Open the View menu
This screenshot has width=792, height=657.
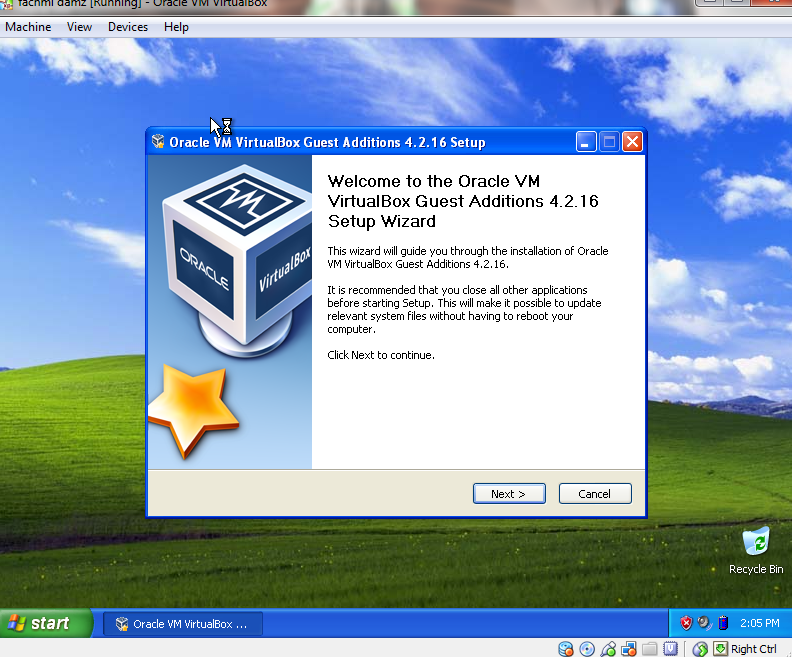[79, 27]
